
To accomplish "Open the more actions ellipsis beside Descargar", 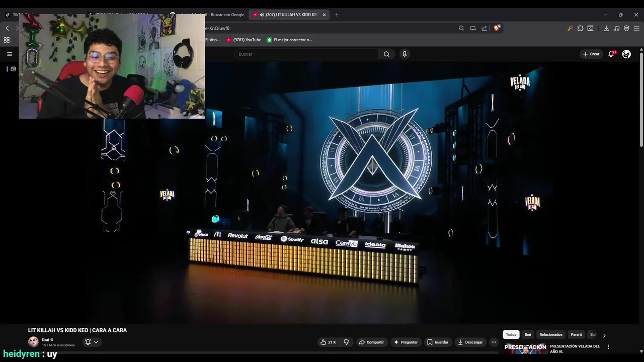I will coord(494,342).
